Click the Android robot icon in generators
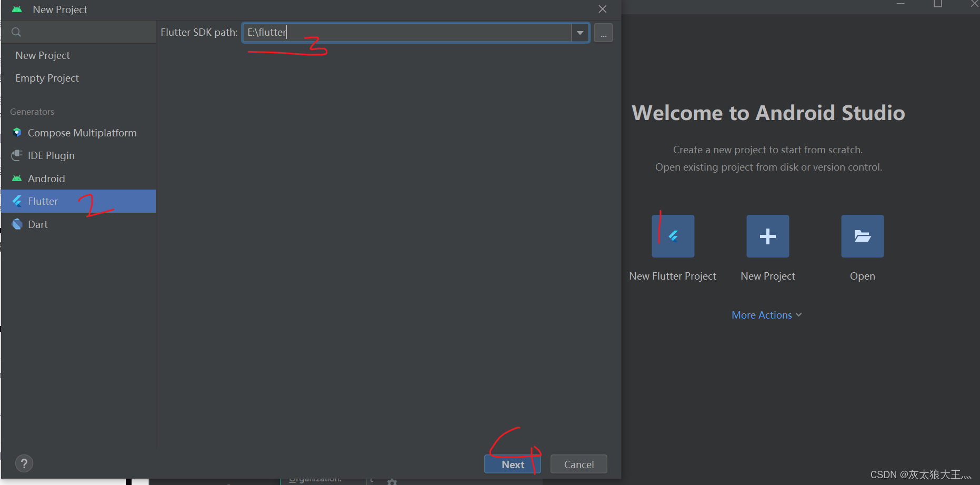 (17, 178)
